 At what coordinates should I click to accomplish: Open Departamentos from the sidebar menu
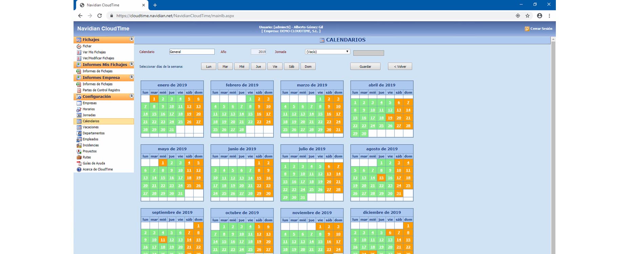pyautogui.click(x=94, y=133)
